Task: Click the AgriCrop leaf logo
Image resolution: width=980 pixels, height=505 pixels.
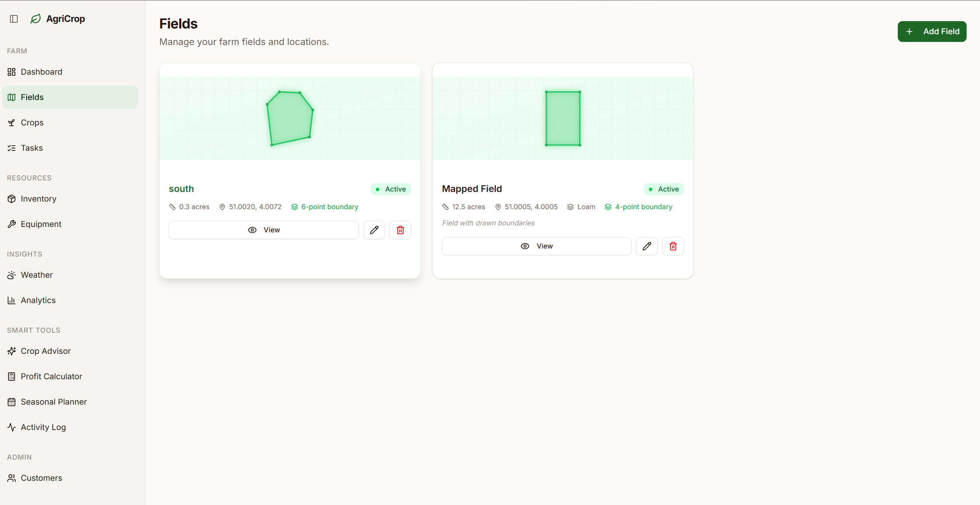Action: point(35,19)
